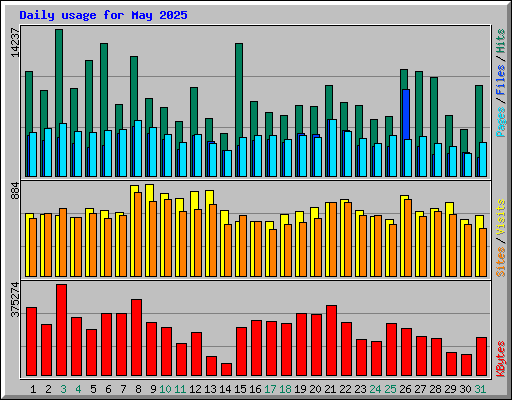Click the 884 visits axis value
The image size is (512, 400).
15,191
